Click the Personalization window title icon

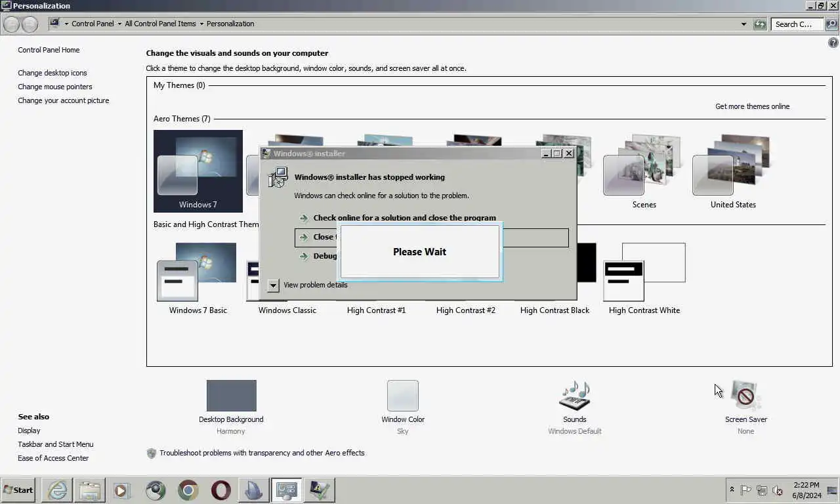tap(7, 5)
